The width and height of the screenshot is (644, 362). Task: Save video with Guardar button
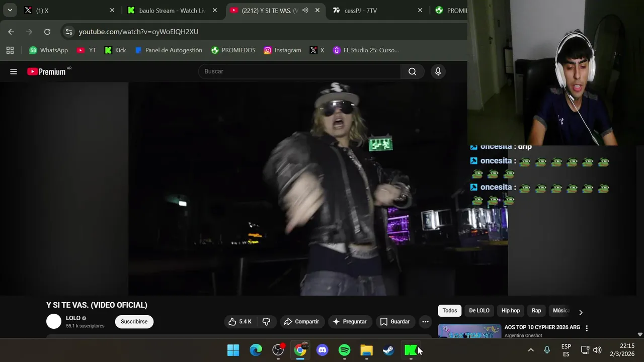395,322
